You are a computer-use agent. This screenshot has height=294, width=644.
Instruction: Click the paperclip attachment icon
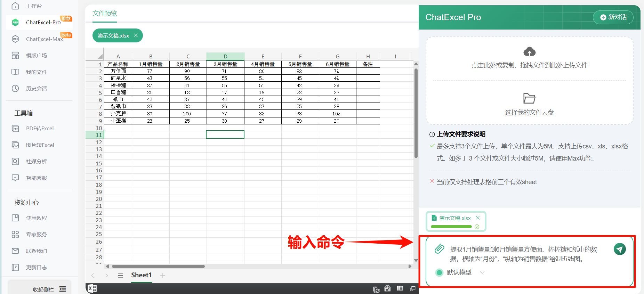439,249
